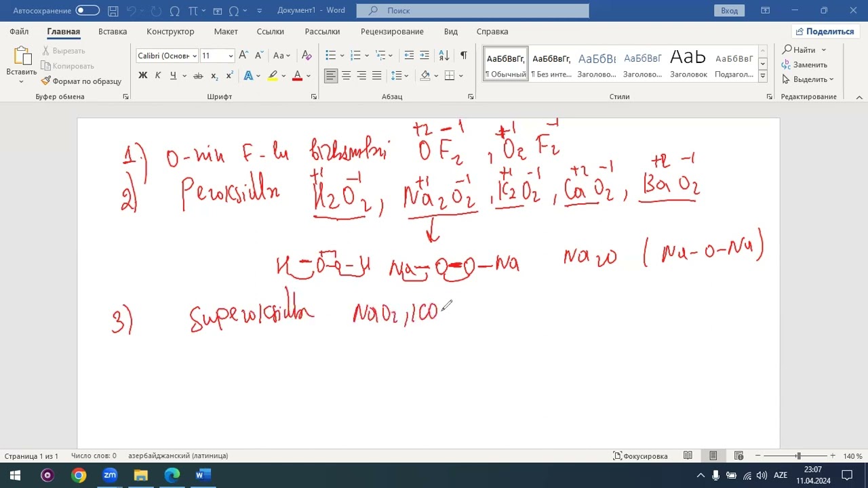This screenshot has width=868, height=488.
Task: Click the numbered list icon
Action: click(355, 56)
